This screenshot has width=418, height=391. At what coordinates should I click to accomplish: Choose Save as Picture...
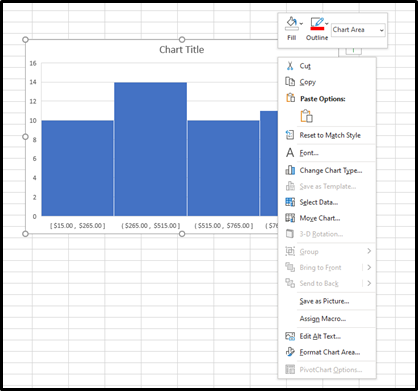tap(324, 301)
